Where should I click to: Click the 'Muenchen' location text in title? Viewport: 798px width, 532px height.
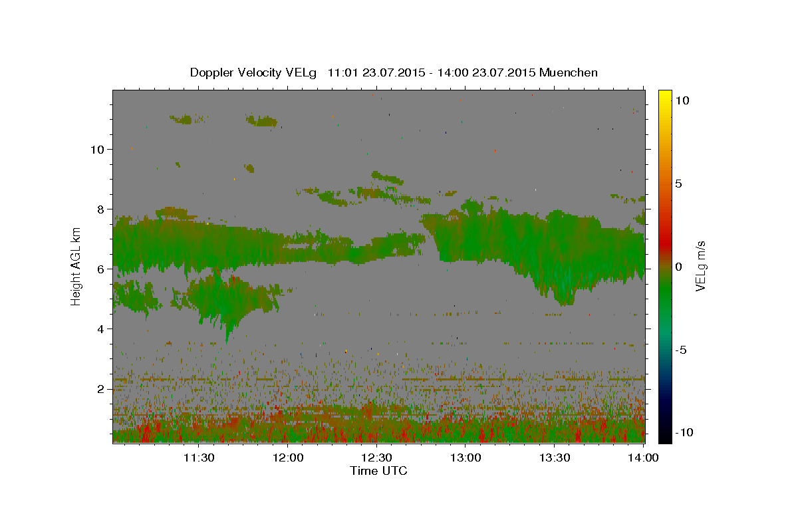pyautogui.click(x=569, y=72)
